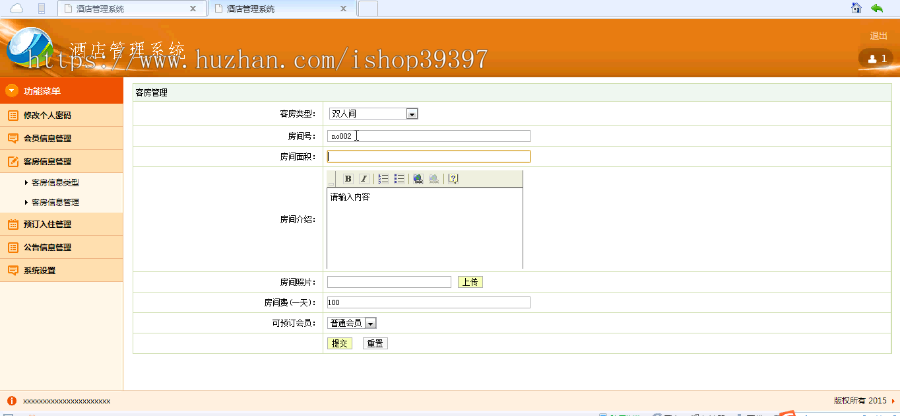This screenshot has height=416, width=900.
Task: Open editor help question-mark icon
Action: [x=453, y=178]
